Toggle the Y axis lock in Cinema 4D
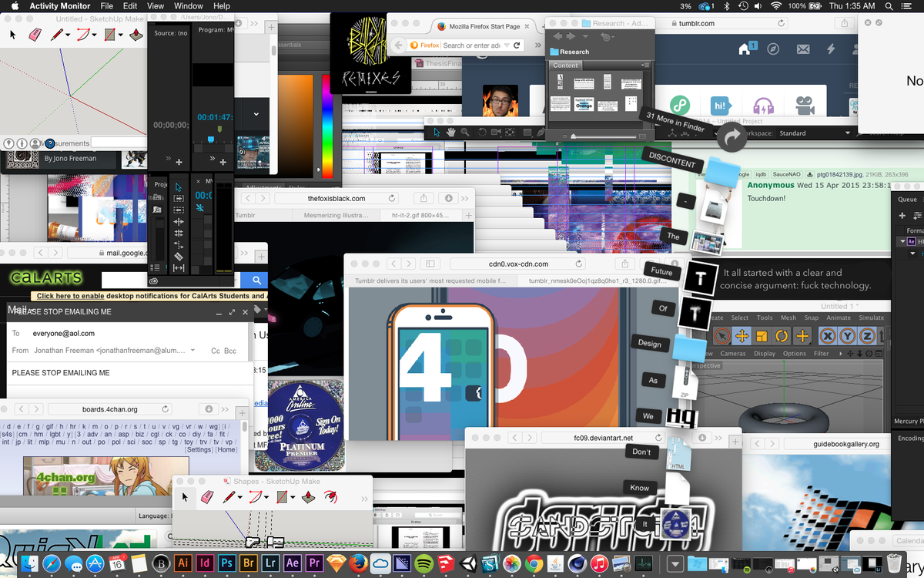Viewport: 924px width, 578px height. tap(847, 336)
